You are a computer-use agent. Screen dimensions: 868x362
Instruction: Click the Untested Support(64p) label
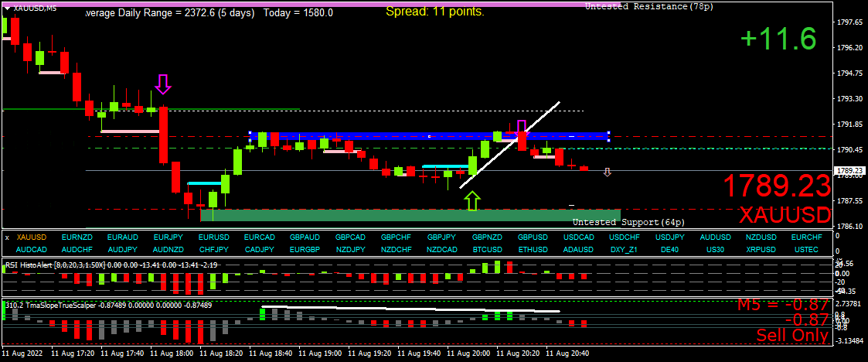(x=629, y=222)
